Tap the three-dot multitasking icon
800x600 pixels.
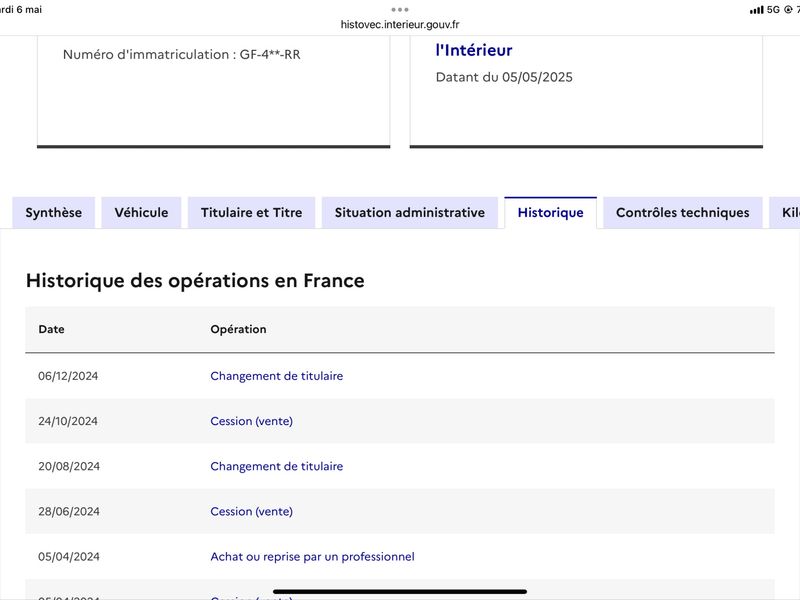click(400, 9)
